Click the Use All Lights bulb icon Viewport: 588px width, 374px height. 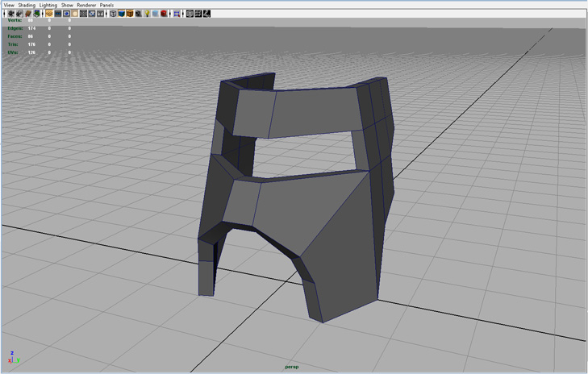pyautogui.click(x=147, y=14)
